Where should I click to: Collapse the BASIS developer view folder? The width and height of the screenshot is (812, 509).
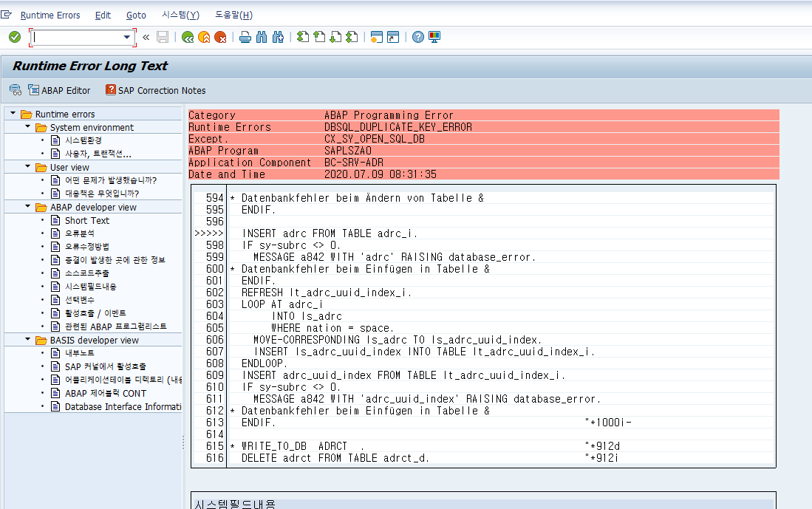coord(27,339)
